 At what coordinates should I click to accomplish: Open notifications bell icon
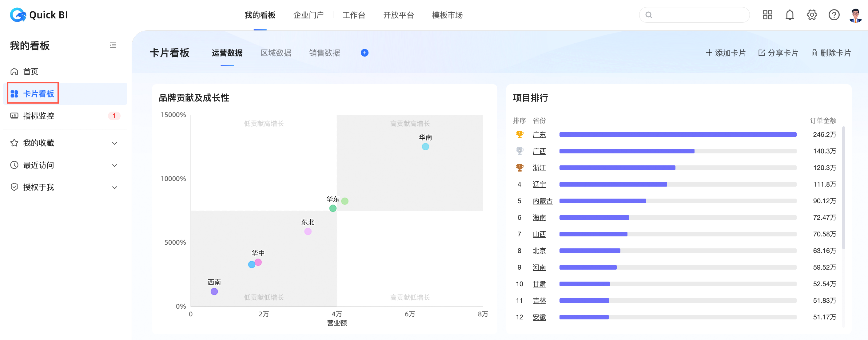tap(790, 15)
